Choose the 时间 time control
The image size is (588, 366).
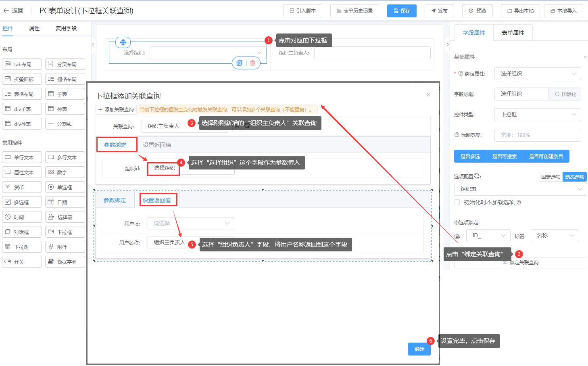click(x=22, y=217)
